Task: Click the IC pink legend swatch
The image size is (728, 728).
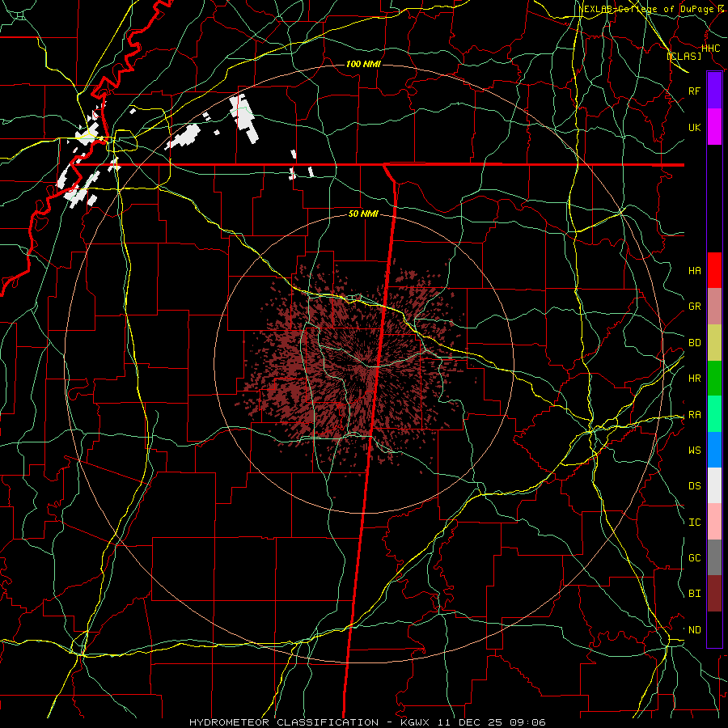Action: tap(714, 522)
